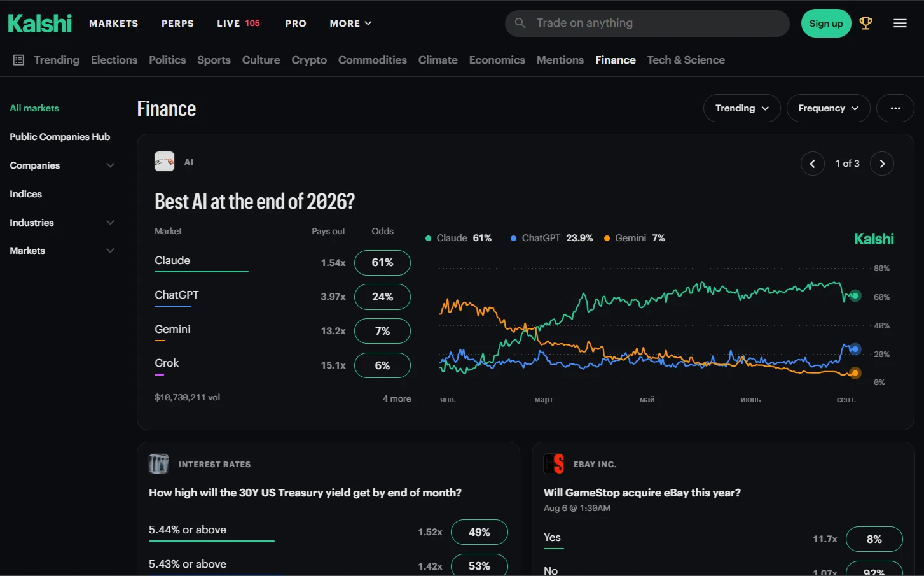Click the 49% odds for 5.44% or above
This screenshot has height=576, width=924.
tap(479, 532)
